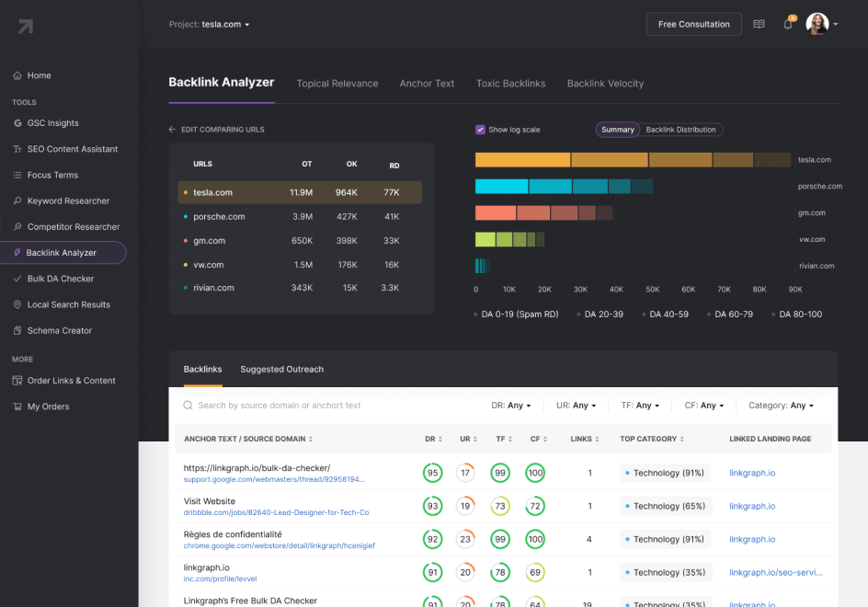
Task: Open the CF: Any filter dropdown
Action: [704, 406]
